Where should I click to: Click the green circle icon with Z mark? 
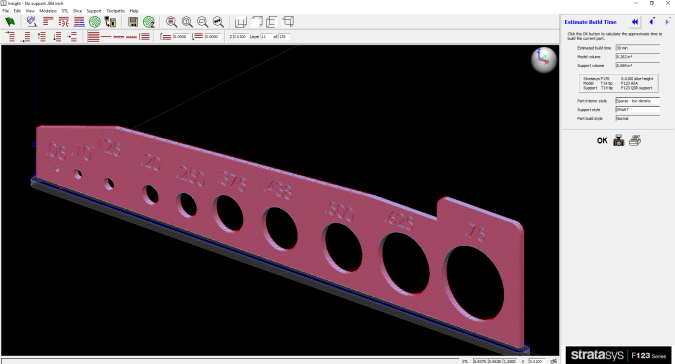click(x=149, y=22)
